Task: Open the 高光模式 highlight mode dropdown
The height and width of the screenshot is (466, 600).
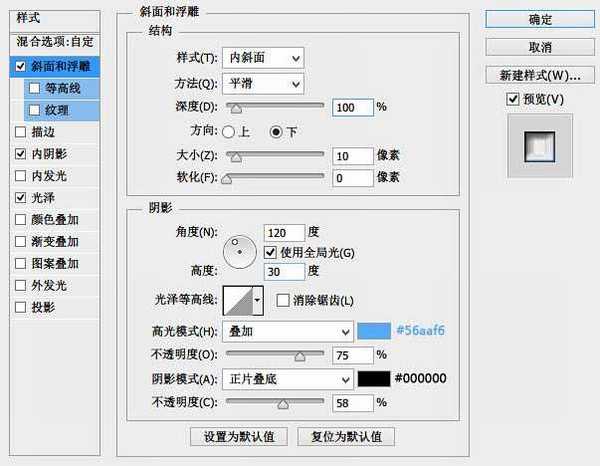Action: (x=289, y=331)
